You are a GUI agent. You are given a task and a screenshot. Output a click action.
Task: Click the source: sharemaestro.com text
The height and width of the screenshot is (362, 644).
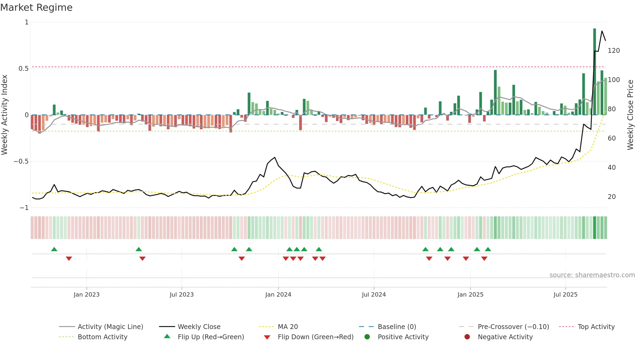(x=592, y=275)
